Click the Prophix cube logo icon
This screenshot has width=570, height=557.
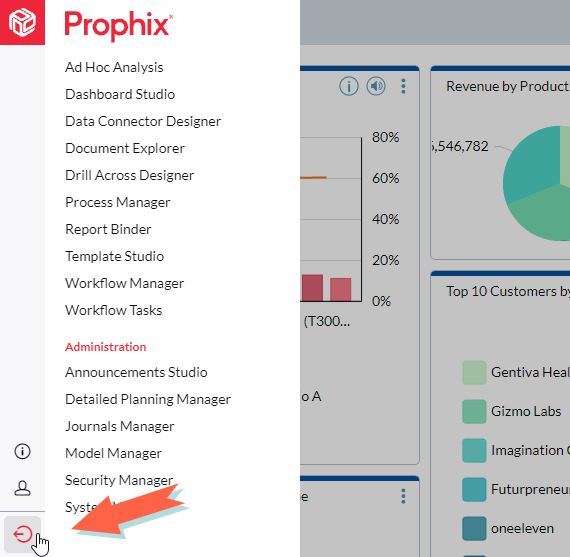22,23
